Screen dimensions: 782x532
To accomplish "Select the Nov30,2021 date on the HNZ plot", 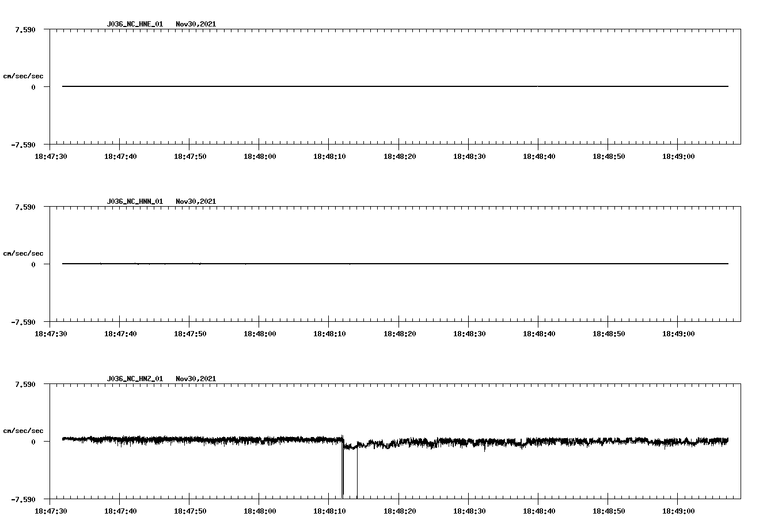I will 196,379.
